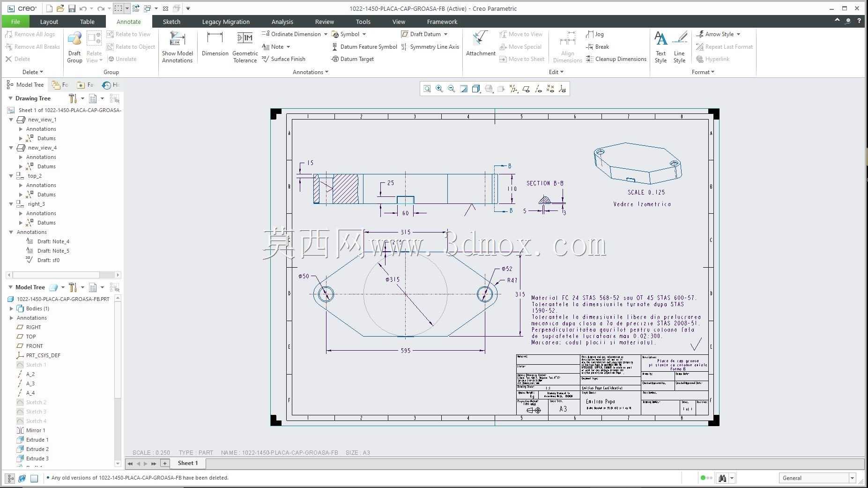Click the Model Tree vertical scrollbar
Image resolution: width=868 pixels, height=488 pixels.
(x=118, y=381)
